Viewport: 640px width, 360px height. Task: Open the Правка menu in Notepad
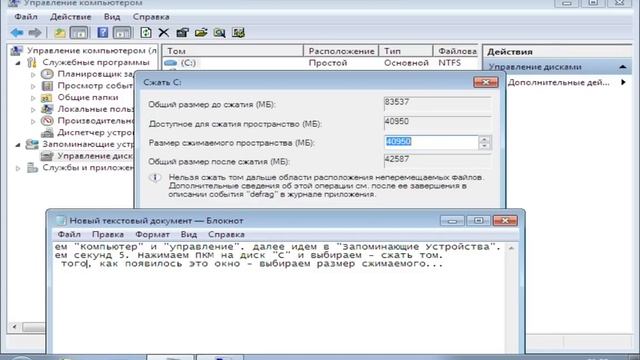point(108,234)
